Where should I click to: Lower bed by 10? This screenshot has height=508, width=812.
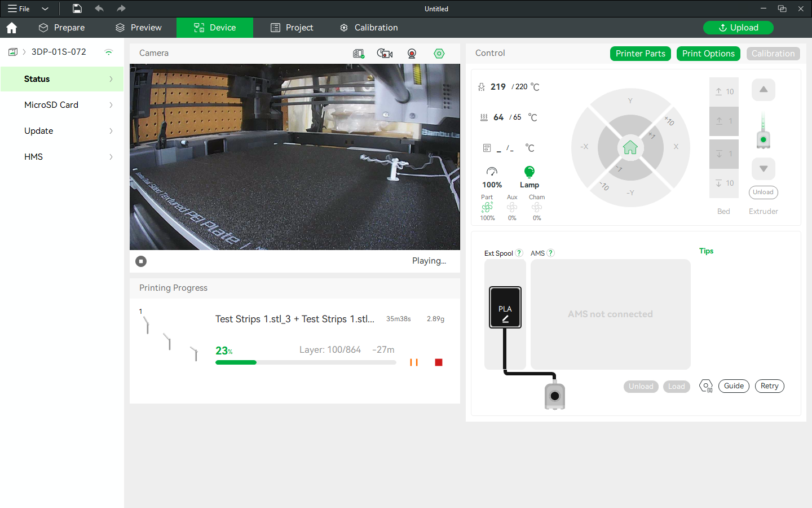(x=724, y=183)
